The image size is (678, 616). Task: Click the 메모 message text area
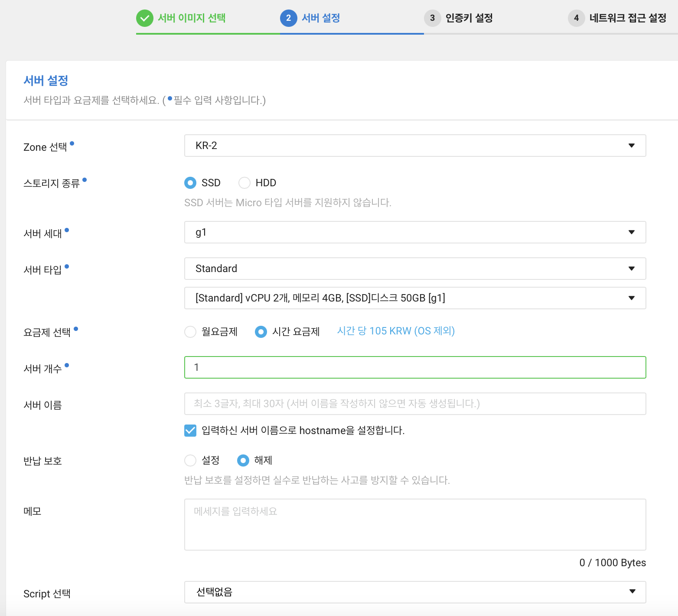coord(414,524)
